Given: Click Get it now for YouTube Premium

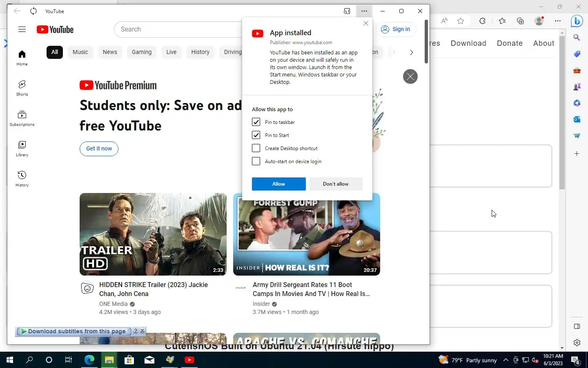Looking at the screenshot, I should 99,148.
